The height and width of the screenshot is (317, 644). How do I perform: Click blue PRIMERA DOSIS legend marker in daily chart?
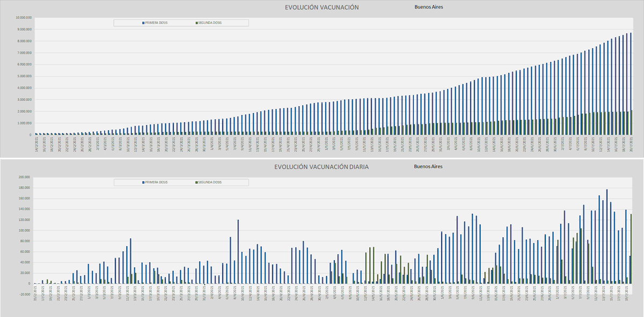coord(143,182)
